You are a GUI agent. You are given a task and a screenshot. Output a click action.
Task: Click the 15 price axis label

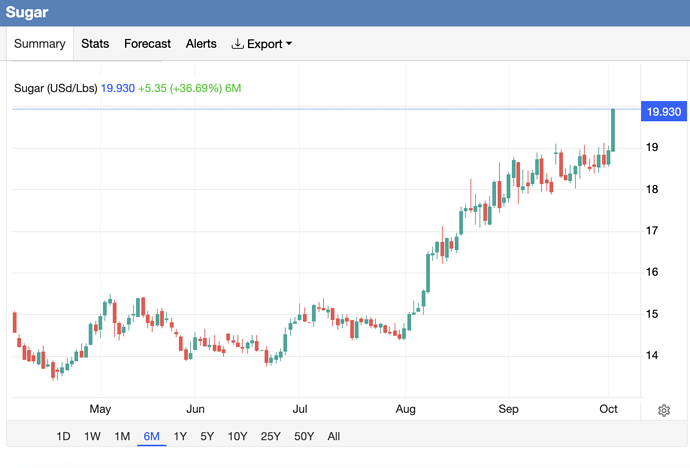[x=652, y=314]
